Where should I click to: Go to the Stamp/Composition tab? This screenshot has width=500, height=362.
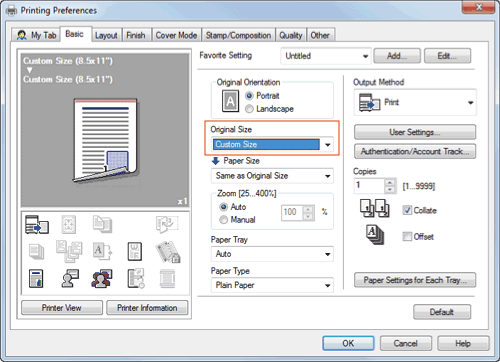click(x=238, y=35)
